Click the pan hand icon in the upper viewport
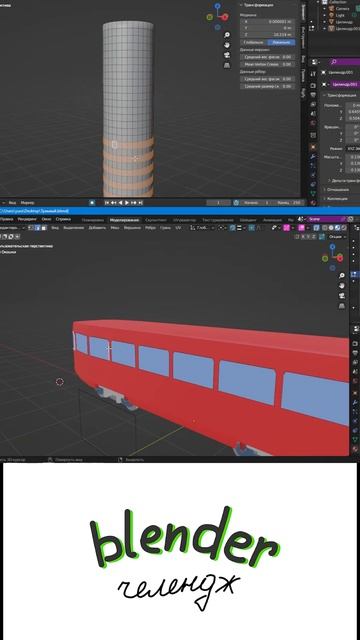Screen dimensions: 360x640 coord(227,45)
